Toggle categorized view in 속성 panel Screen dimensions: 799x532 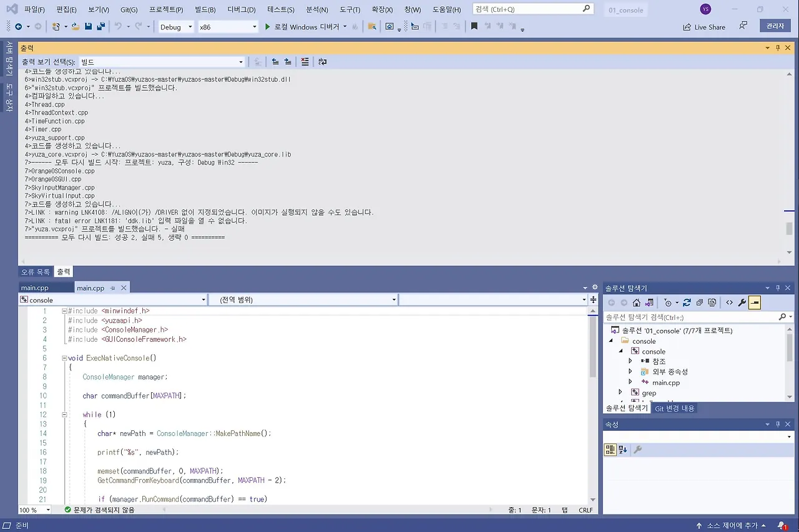point(610,450)
